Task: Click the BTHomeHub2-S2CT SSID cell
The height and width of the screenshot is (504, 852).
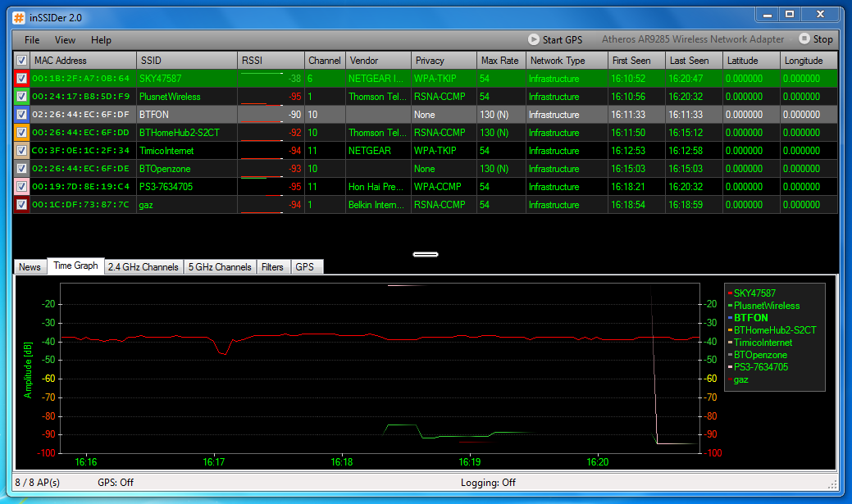Action: click(187, 133)
